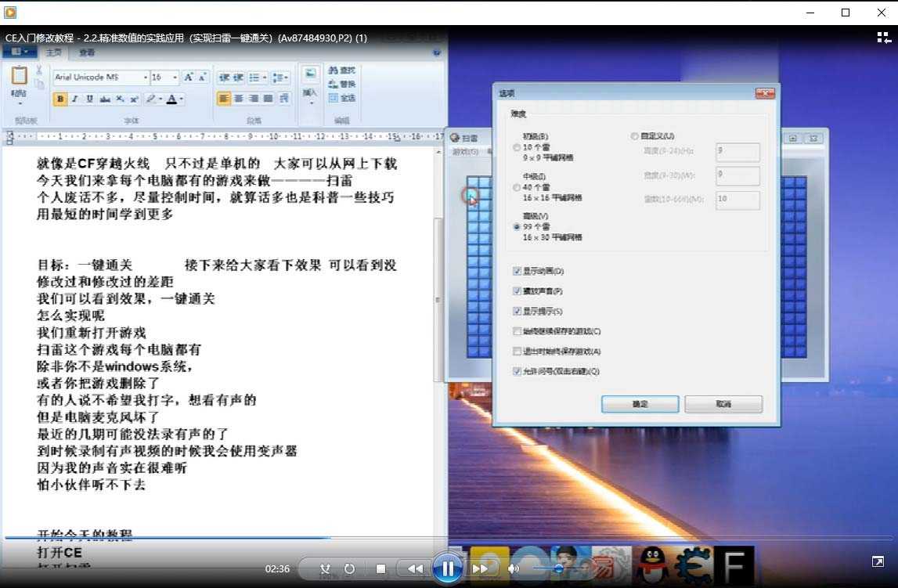Enable 退出时始终保存游戏 checkbox
Image resolution: width=898 pixels, height=588 pixels.
click(517, 351)
